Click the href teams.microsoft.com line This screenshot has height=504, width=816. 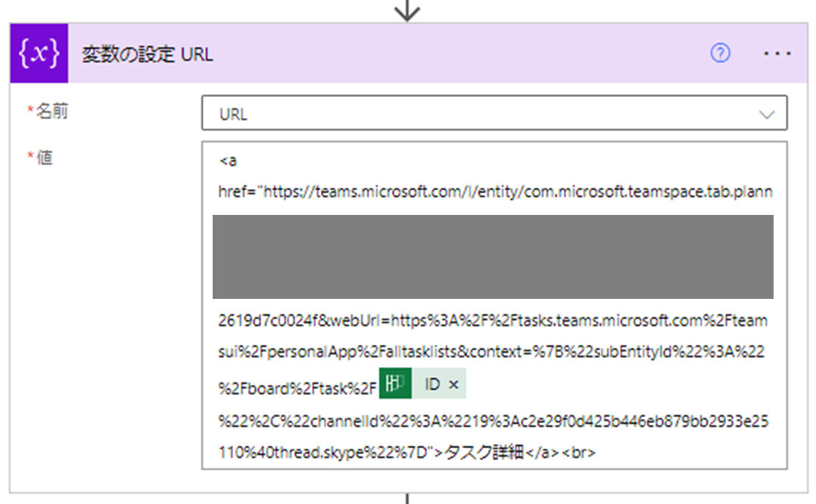pyautogui.click(x=495, y=192)
